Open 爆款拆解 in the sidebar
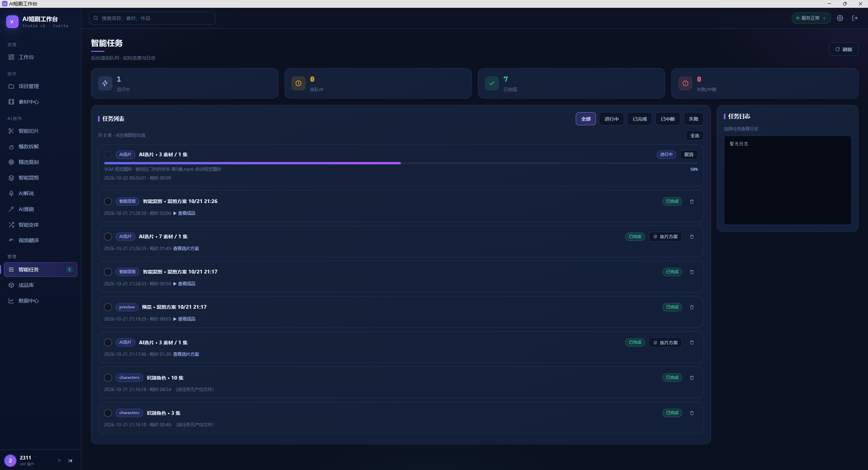This screenshot has width=868, height=470. click(40, 147)
